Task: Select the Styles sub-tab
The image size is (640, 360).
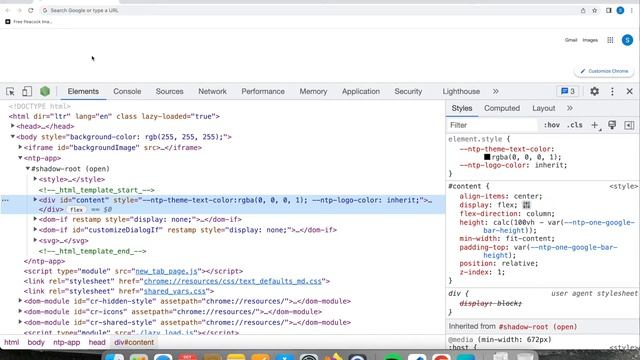Action: pyautogui.click(x=462, y=108)
